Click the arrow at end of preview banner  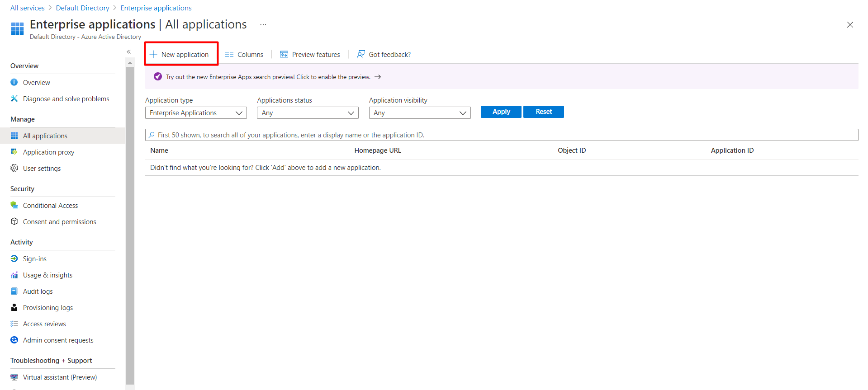click(378, 77)
